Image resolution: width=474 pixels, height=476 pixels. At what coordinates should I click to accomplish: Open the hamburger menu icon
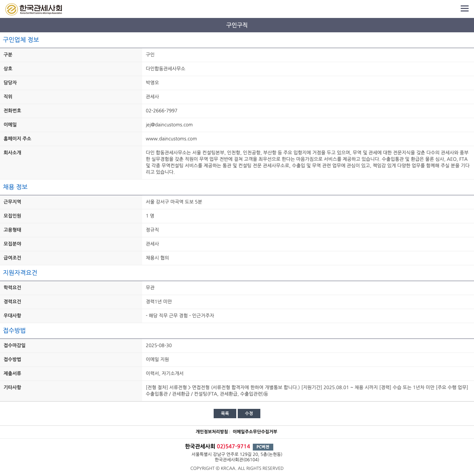[465, 8]
